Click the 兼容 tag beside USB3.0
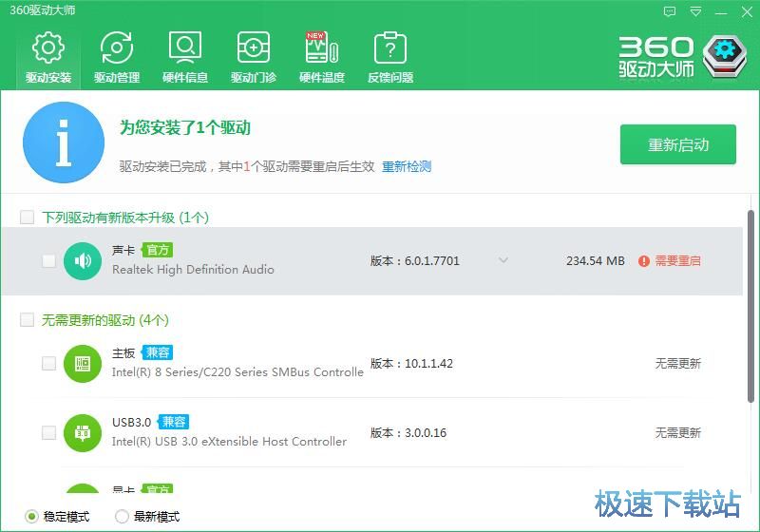The width and height of the screenshot is (760, 532). point(174,422)
